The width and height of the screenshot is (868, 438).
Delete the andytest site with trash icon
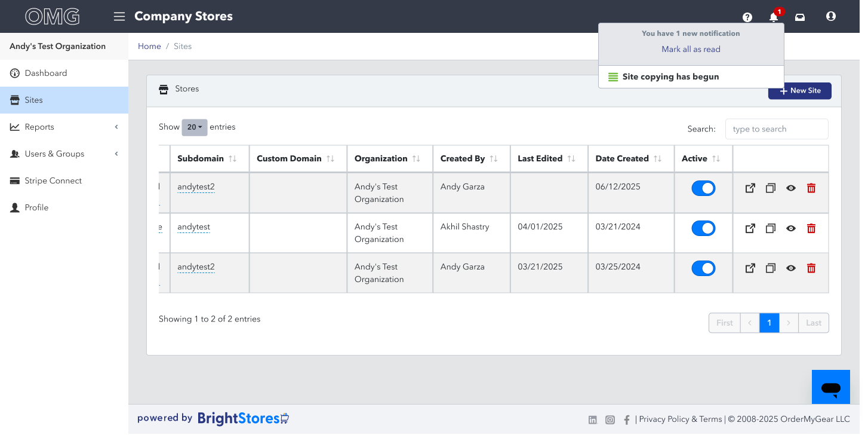coord(811,228)
